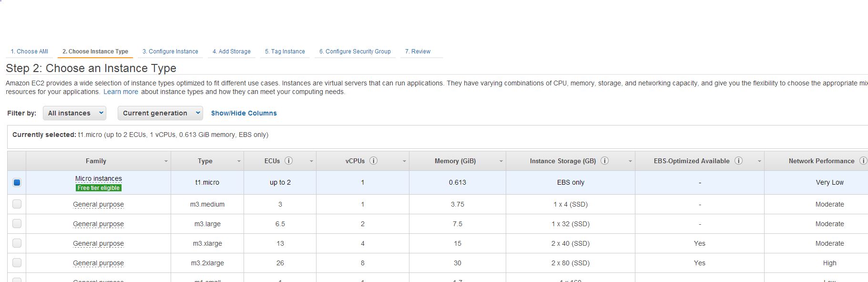Viewport: 868px width, 282px height.
Task: Jump to the 7. Review tab
Action: (418, 52)
